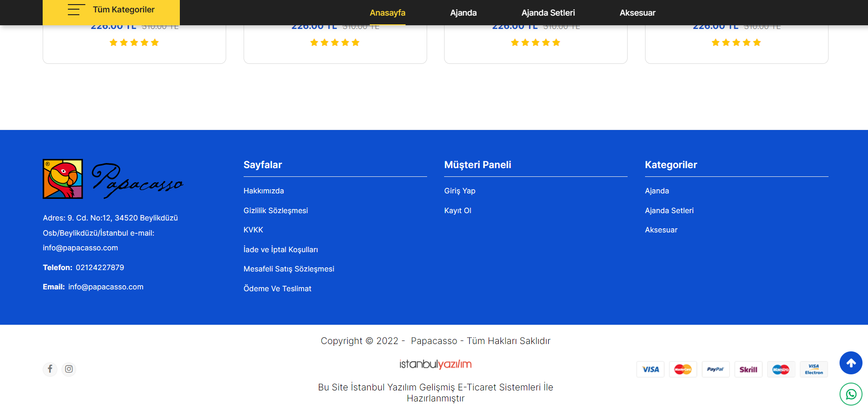Open İade ve İptal Koşulları page

point(280,249)
